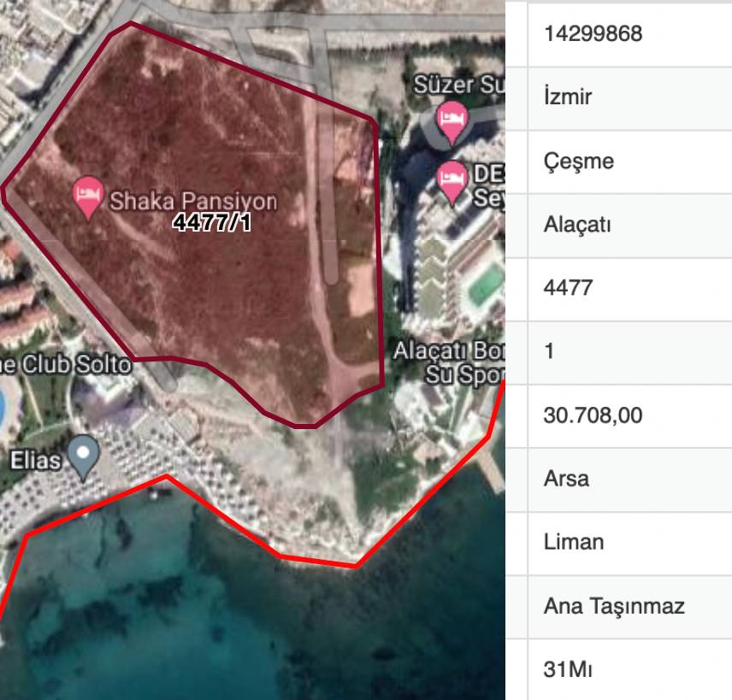
Task: Select the Çeşme district row
Action: click(629, 162)
